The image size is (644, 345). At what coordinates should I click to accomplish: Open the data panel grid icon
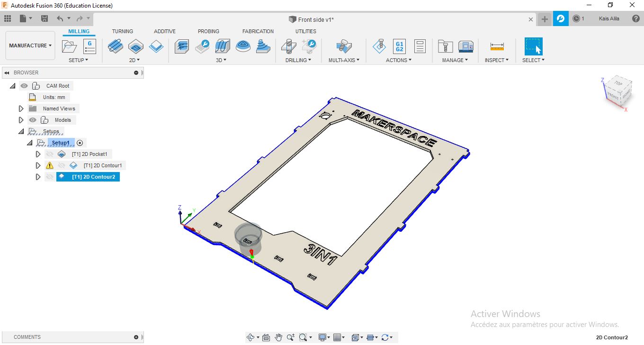[x=7, y=18]
